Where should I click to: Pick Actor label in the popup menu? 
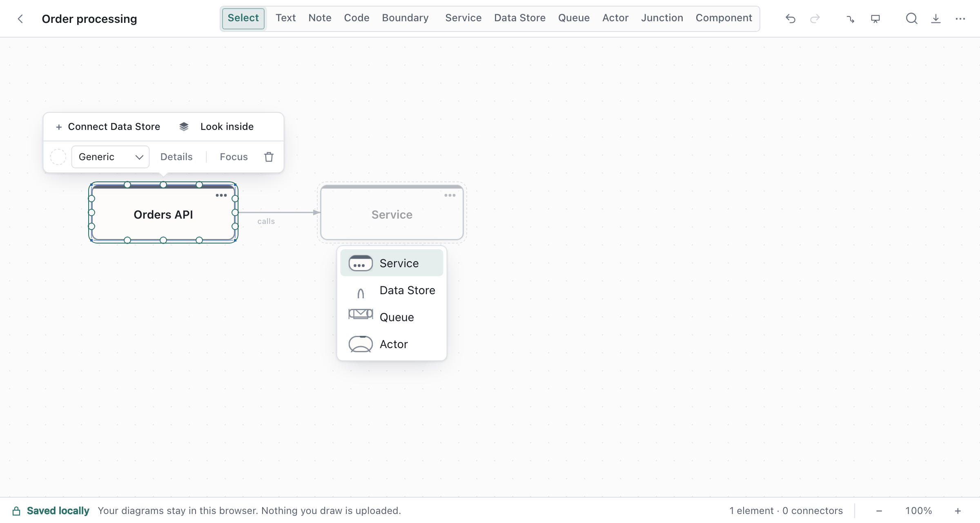click(x=394, y=344)
